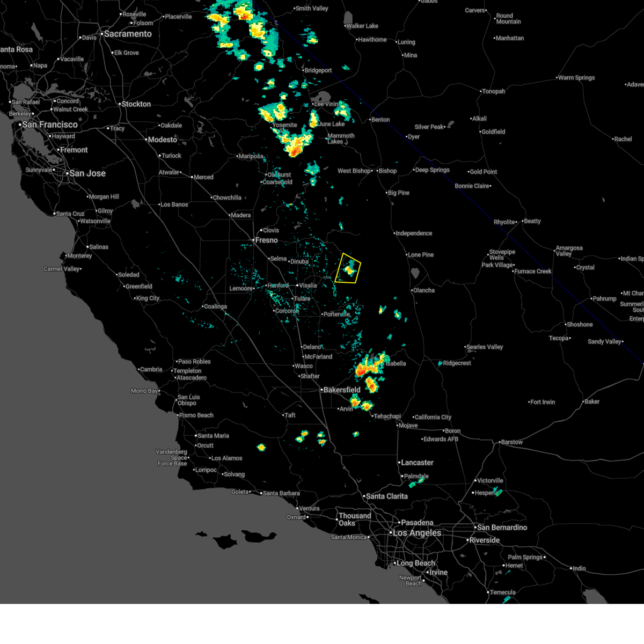644x644 pixels.
Task: Click the Palm Springs label
Action: (525, 557)
